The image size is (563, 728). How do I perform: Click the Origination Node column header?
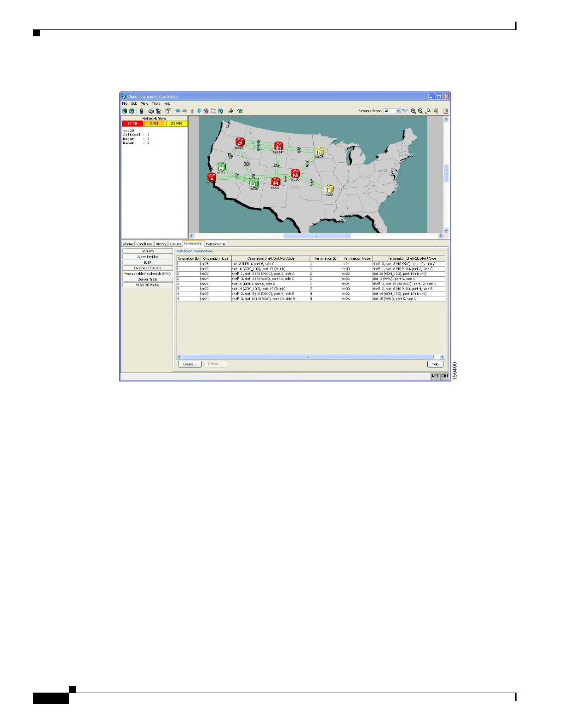pos(216,259)
